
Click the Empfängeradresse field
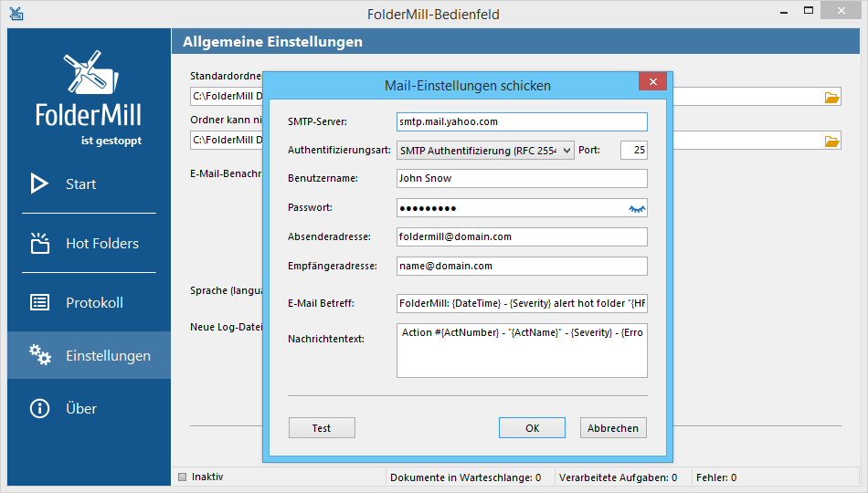click(522, 267)
